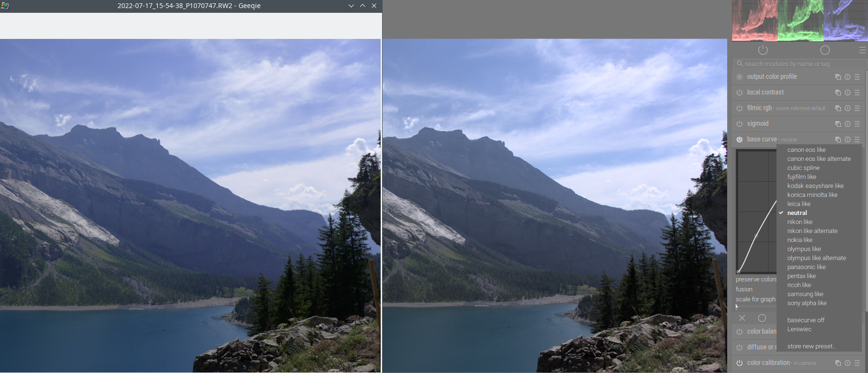Open multi-instance options for base curve
The image size is (868, 373).
point(838,140)
